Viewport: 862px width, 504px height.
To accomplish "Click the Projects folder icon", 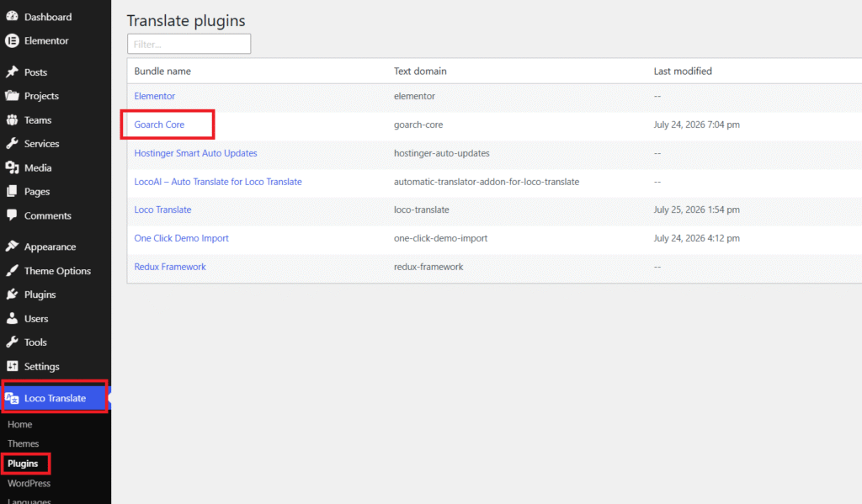I will coord(12,96).
